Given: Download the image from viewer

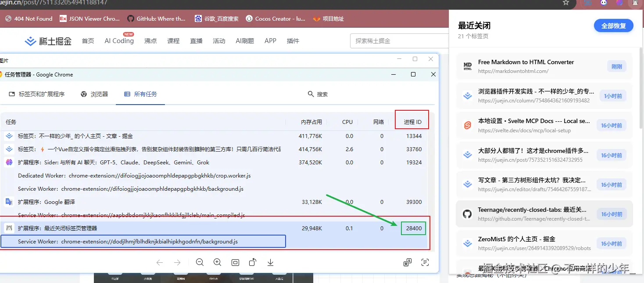Looking at the screenshot, I should 270,262.
